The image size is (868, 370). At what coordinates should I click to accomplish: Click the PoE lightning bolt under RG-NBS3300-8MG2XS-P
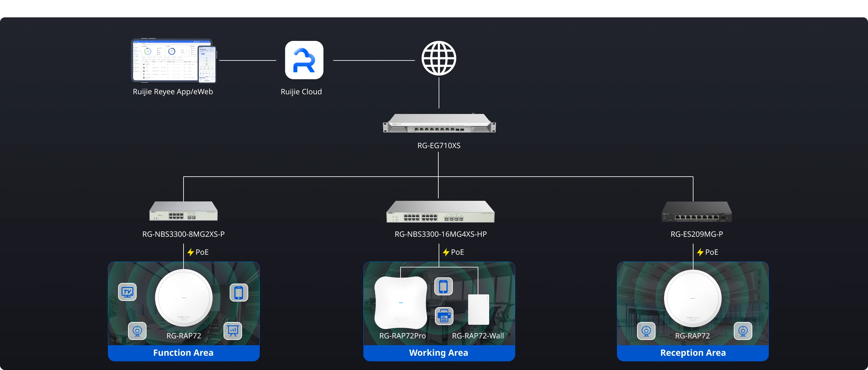click(x=190, y=252)
